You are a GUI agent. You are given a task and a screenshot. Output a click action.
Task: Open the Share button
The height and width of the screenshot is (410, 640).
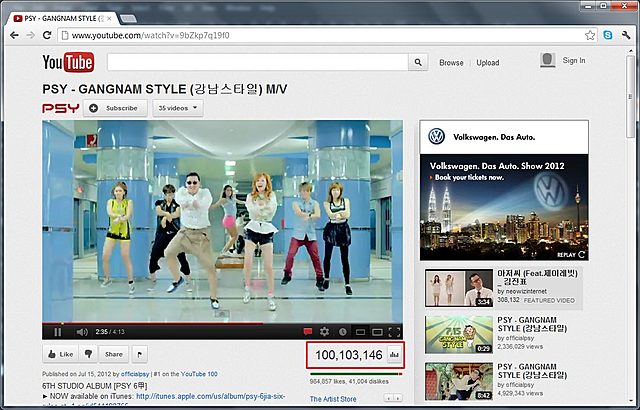(113, 354)
